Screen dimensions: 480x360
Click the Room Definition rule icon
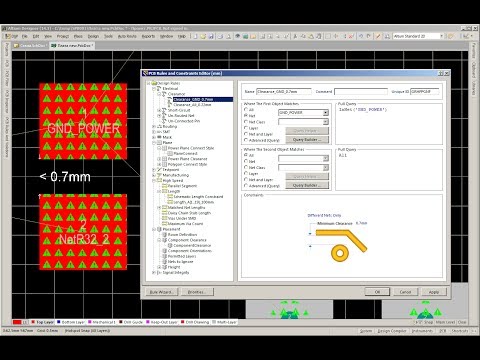click(164, 235)
